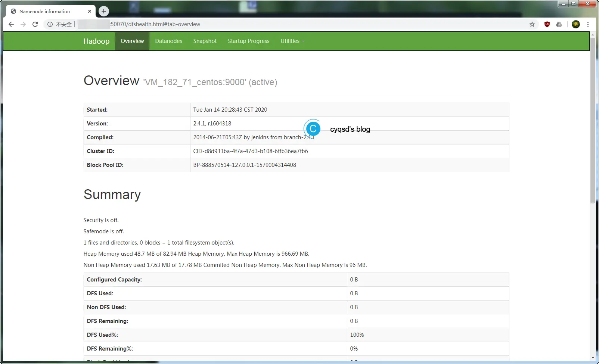Click the Non Heap Memory used summary line
The height and width of the screenshot is (364, 599).
pyautogui.click(x=225, y=265)
